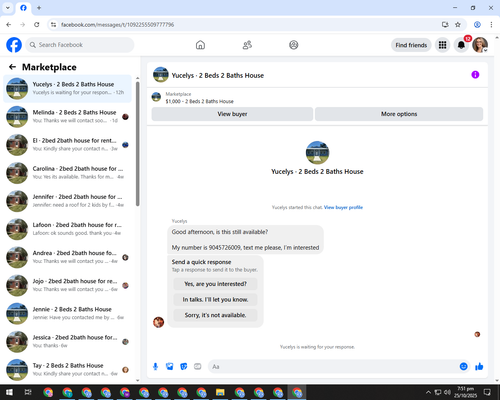The image size is (500, 400).
Task: Open Chrome profile icon
Action: tap(477, 25)
